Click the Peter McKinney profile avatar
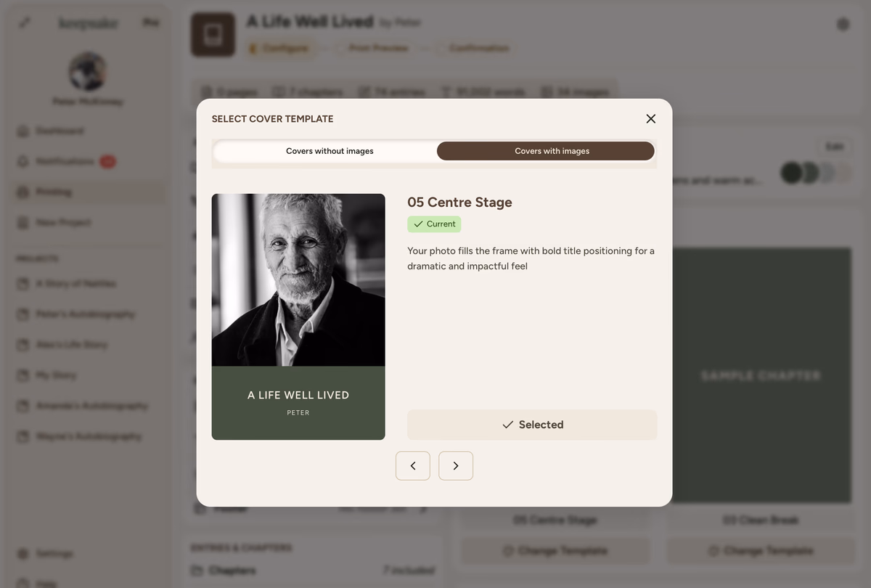 [88, 71]
